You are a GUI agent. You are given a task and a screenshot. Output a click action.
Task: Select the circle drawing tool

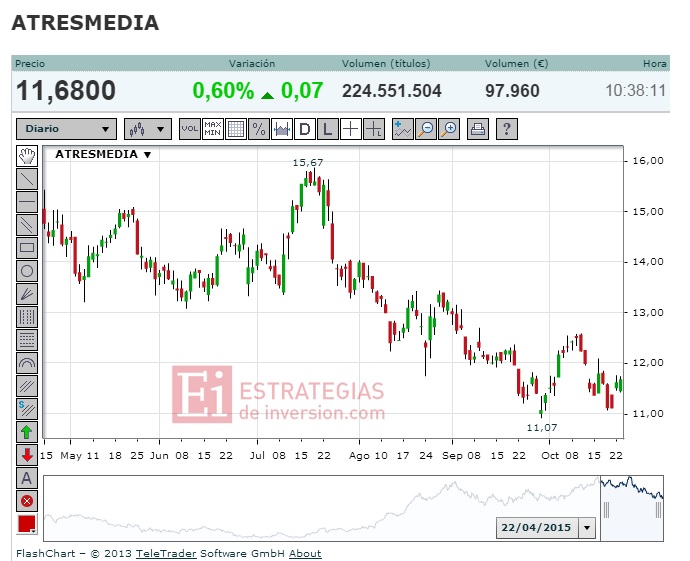pos(27,271)
